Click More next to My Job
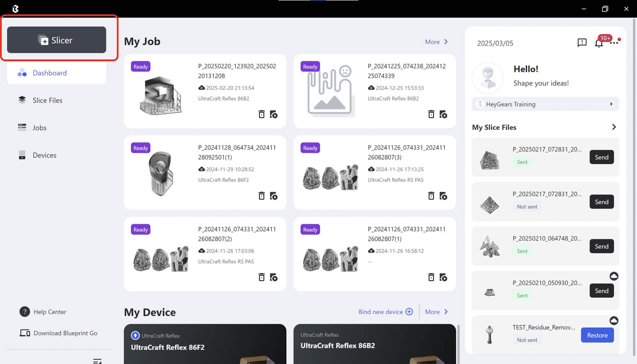This screenshot has height=364, width=637. pyautogui.click(x=436, y=42)
